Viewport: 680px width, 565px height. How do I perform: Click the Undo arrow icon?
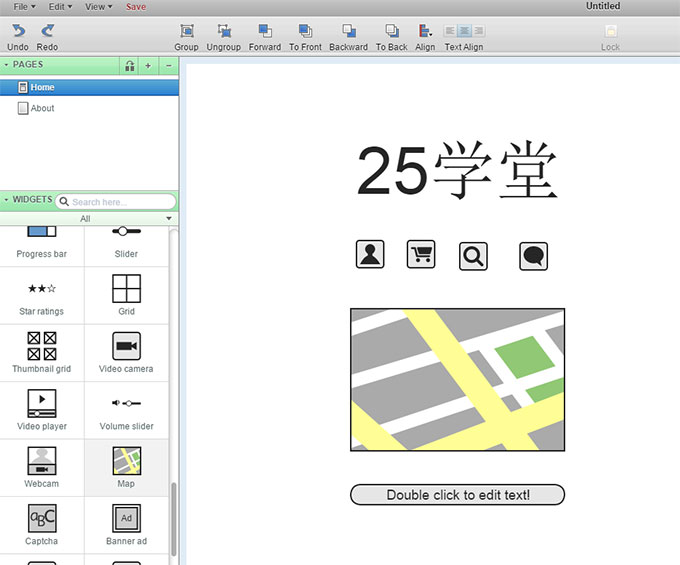pos(18,31)
